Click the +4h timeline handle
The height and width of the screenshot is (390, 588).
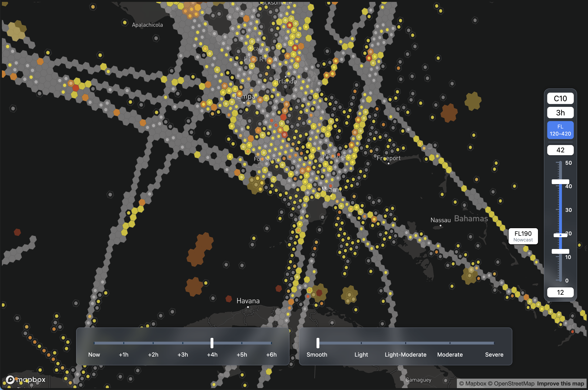(x=212, y=343)
